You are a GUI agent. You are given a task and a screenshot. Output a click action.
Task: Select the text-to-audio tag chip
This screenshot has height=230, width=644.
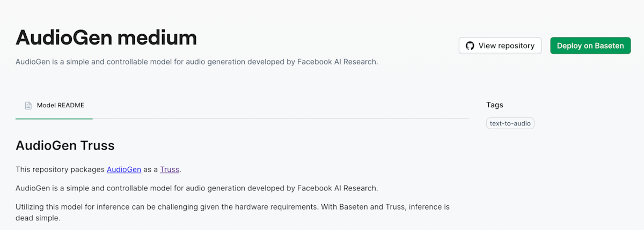[510, 123]
